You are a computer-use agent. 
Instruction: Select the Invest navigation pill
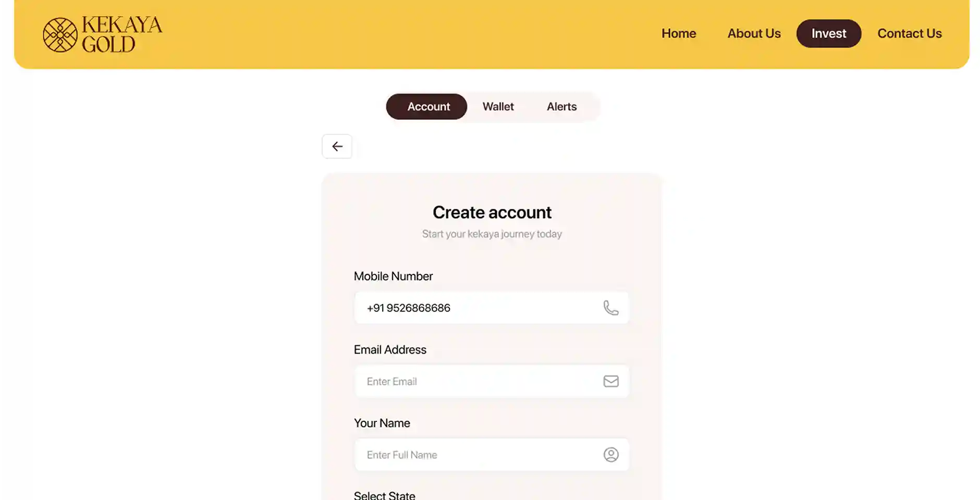(829, 33)
